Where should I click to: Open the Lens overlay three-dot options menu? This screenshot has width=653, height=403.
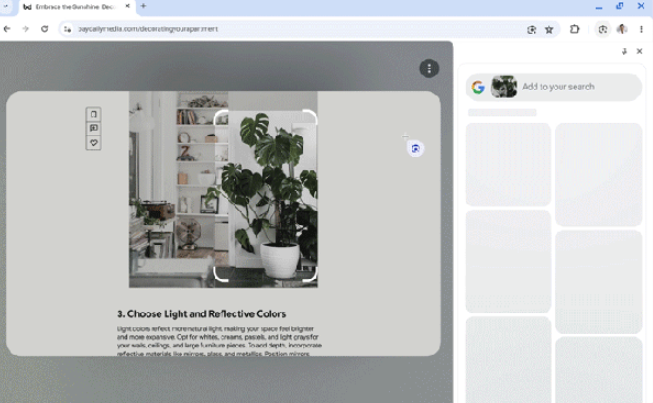429,68
